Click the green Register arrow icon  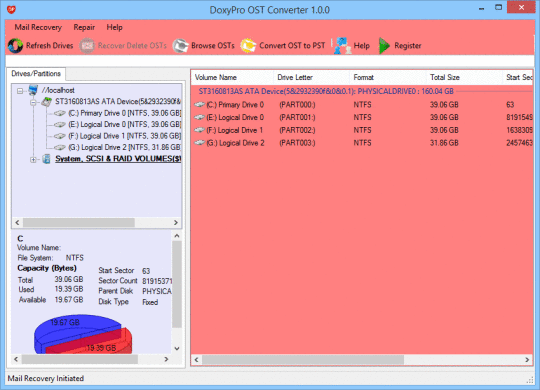click(383, 46)
